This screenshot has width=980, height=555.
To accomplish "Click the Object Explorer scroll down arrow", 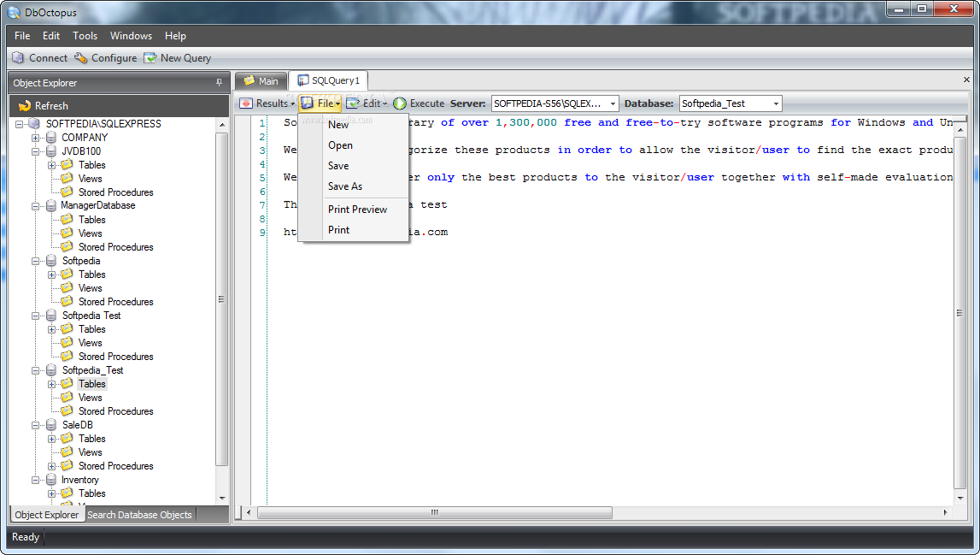I will coord(222,498).
